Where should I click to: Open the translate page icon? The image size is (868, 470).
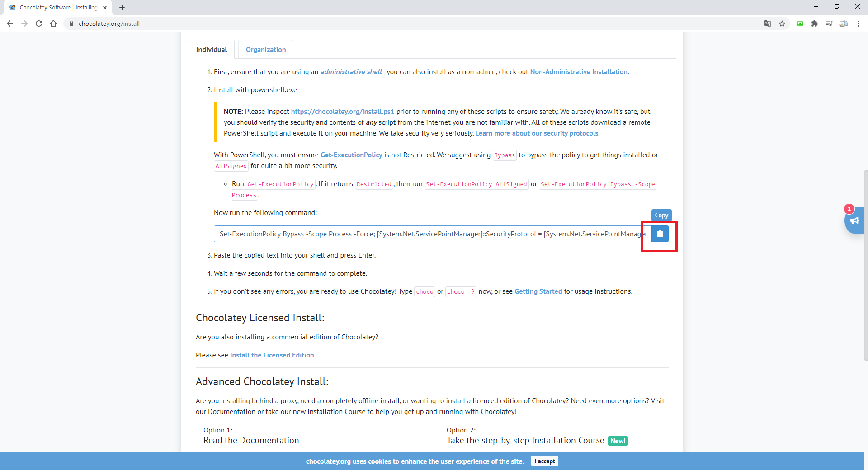[768, 23]
